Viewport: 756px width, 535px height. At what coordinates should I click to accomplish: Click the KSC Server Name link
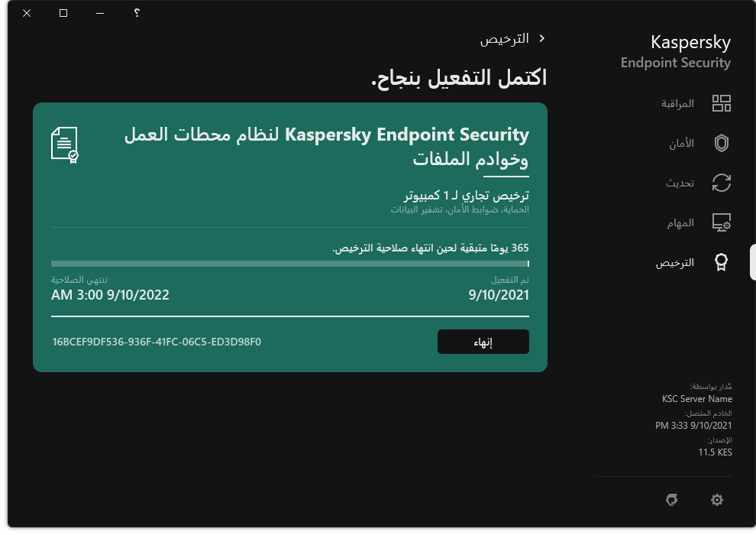click(x=696, y=398)
